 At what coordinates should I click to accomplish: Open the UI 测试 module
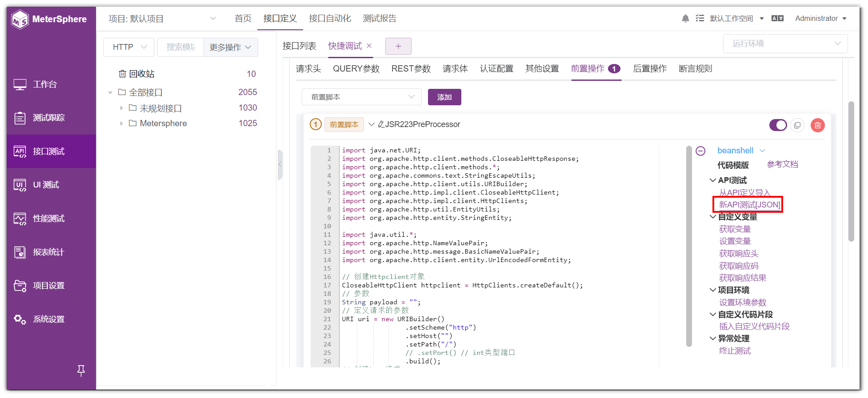46,185
